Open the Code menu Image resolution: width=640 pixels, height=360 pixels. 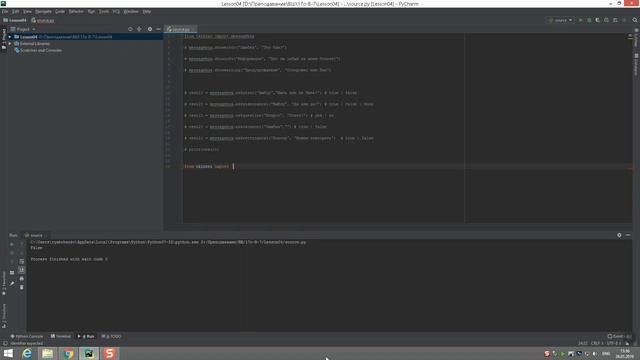click(x=60, y=11)
